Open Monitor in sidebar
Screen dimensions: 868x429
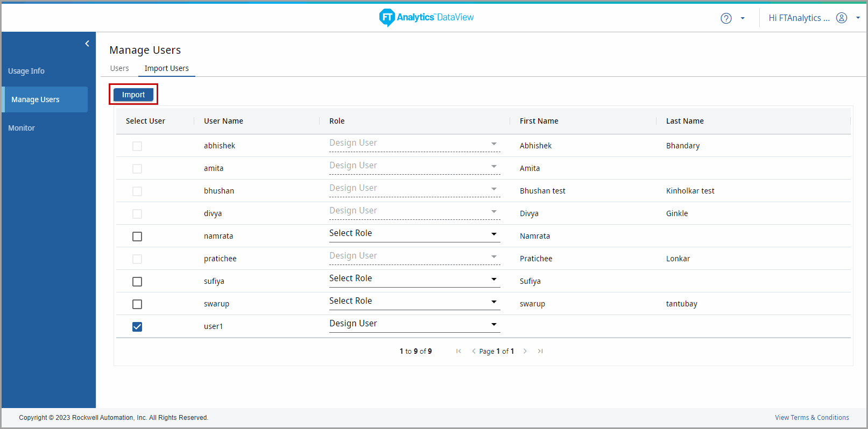click(x=22, y=128)
